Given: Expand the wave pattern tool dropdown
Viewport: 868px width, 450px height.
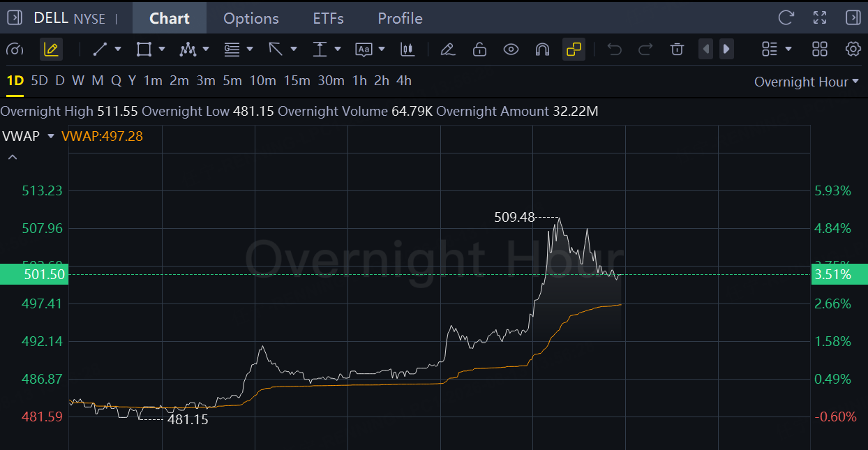Looking at the screenshot, I should (x=206, y=50).
